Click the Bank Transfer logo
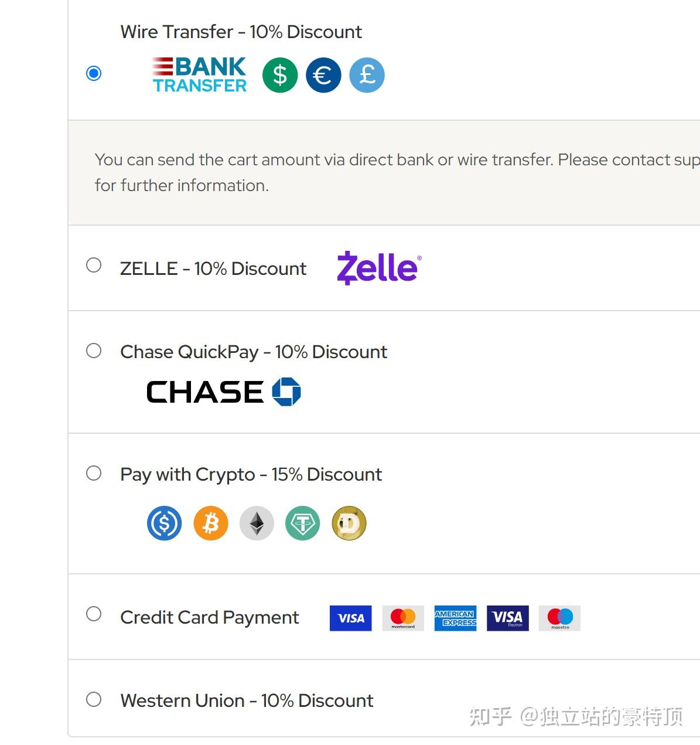This screenshot has height=745, width=700. tap(199, 74)
